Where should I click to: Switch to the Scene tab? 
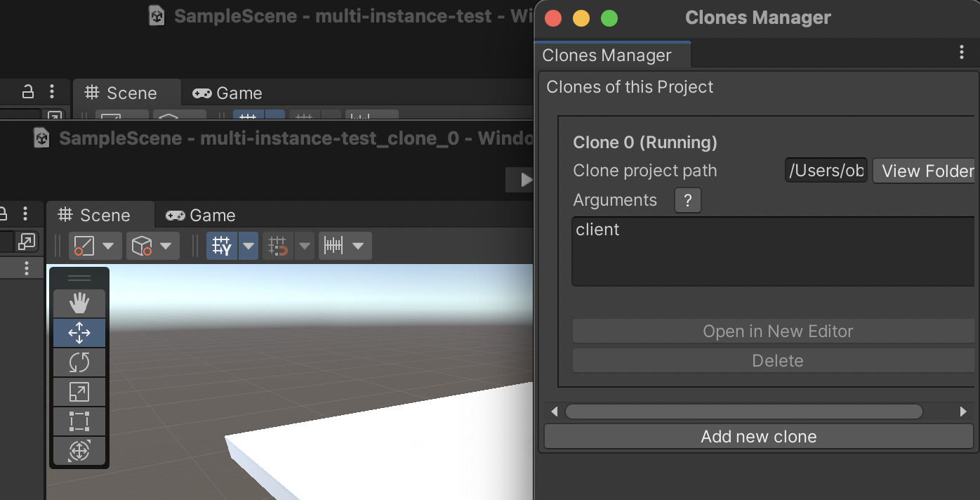click(100, 215)
